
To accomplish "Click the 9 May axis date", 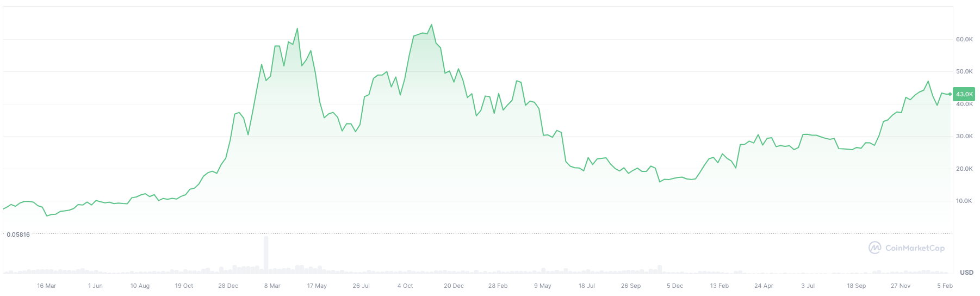I will click(543, 286).
